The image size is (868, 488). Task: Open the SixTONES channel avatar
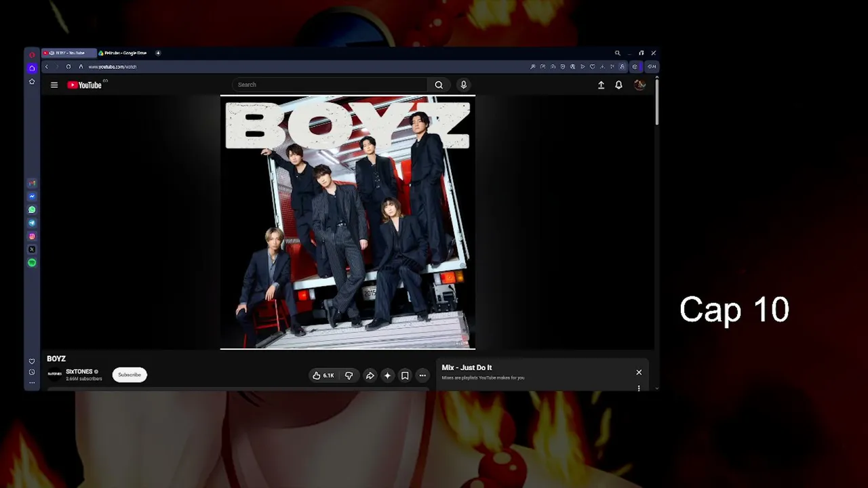tap(54, 374)
